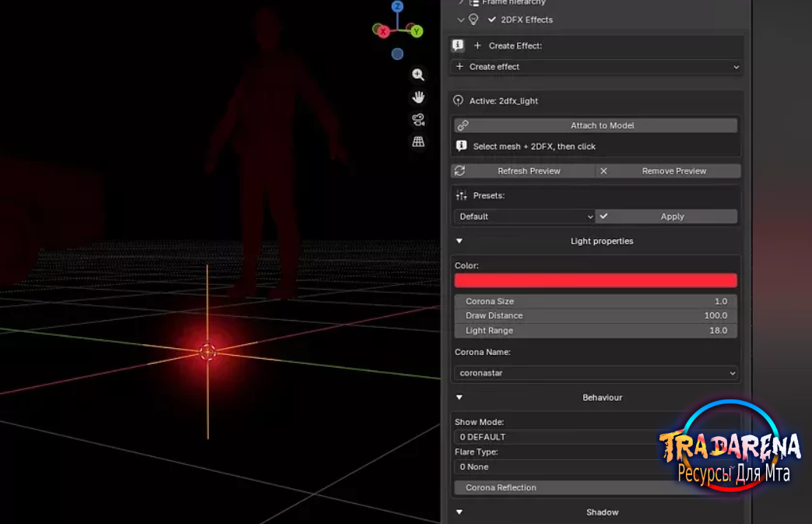Click the X icon on Remove Preview
The width and height of the screenshot is (812, 524).
pos(603,171)
